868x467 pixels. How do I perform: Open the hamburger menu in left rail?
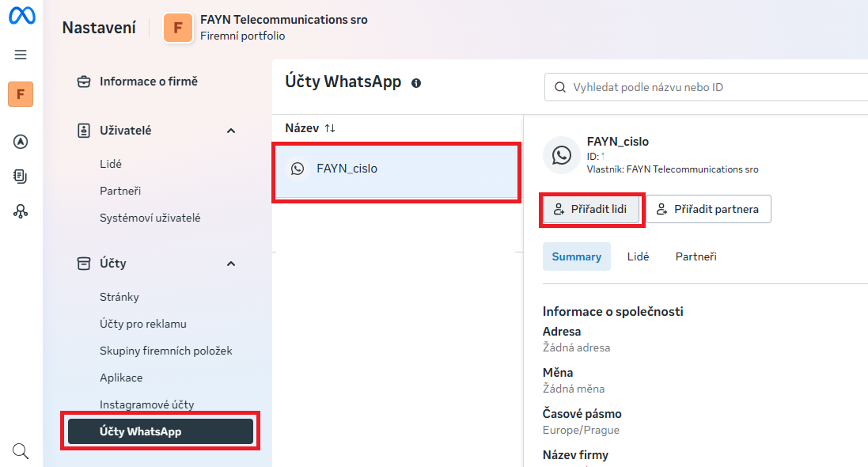(x=21, y=55)
